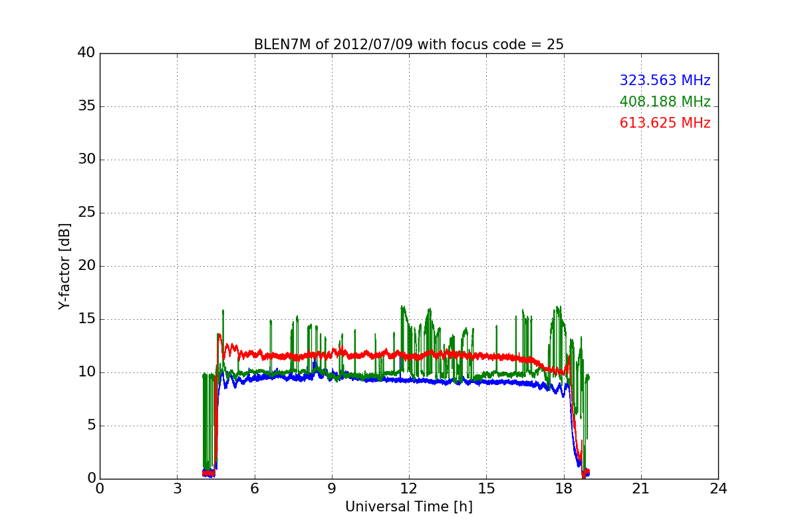Click the x-axis tick label 21

(640, 489)
